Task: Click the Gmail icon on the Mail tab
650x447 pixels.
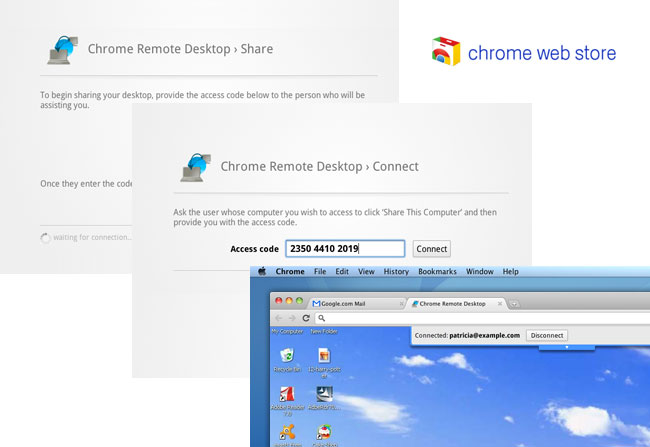Action: point(316,304)
